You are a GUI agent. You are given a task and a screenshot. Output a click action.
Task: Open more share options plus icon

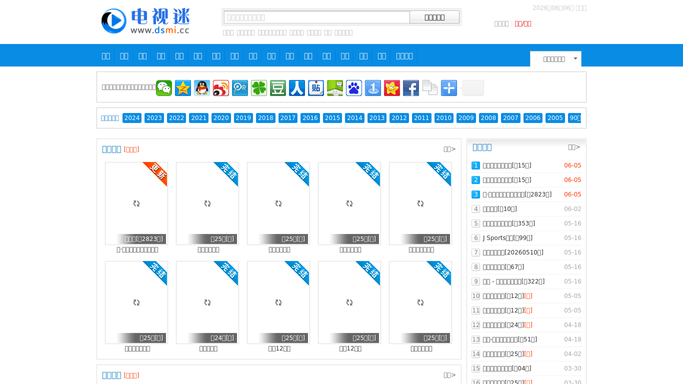coord(449,88)
